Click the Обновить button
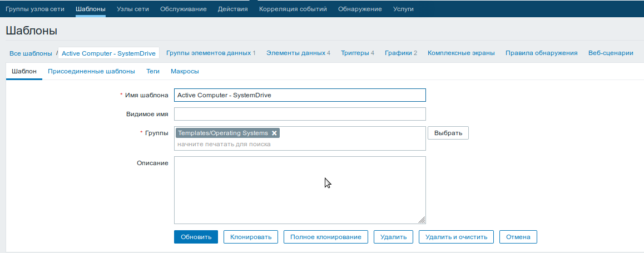The image size is (644, 253). pos(196,237)
